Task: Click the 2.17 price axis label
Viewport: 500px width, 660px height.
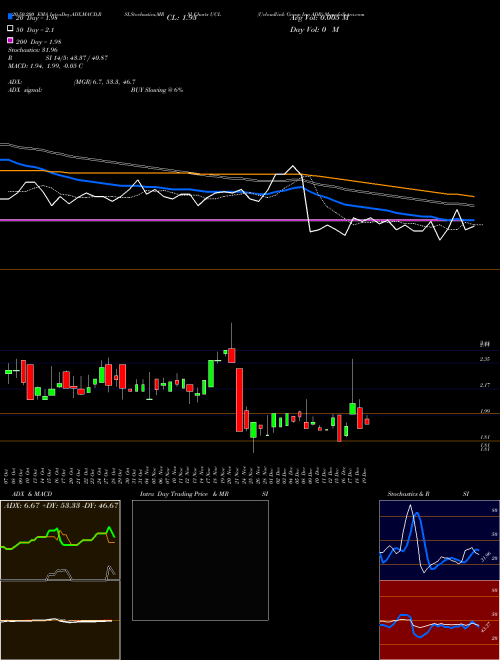Action: pos(485,385)
